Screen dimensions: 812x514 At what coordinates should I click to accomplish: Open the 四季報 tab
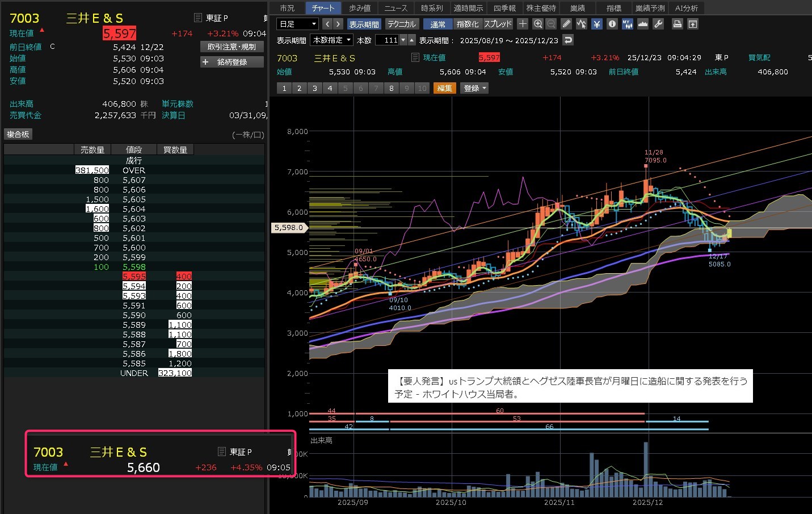pos(504,8)
